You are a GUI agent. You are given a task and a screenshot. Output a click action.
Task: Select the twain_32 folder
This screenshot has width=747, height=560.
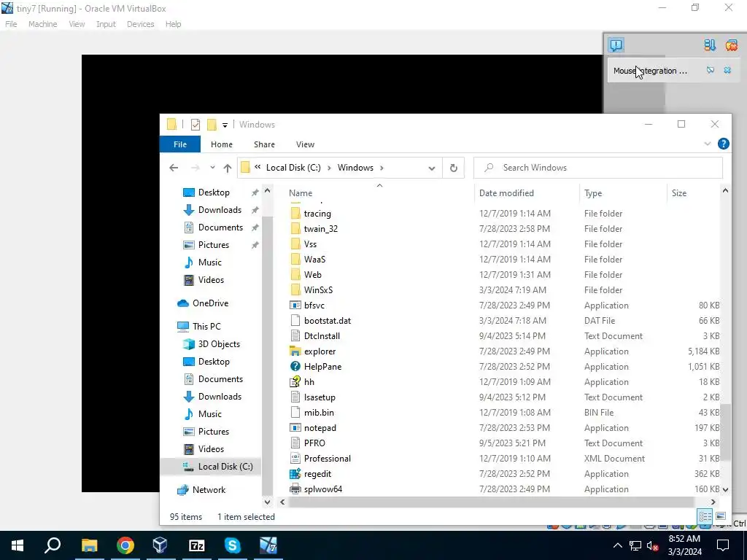click(x=321, y=229)
